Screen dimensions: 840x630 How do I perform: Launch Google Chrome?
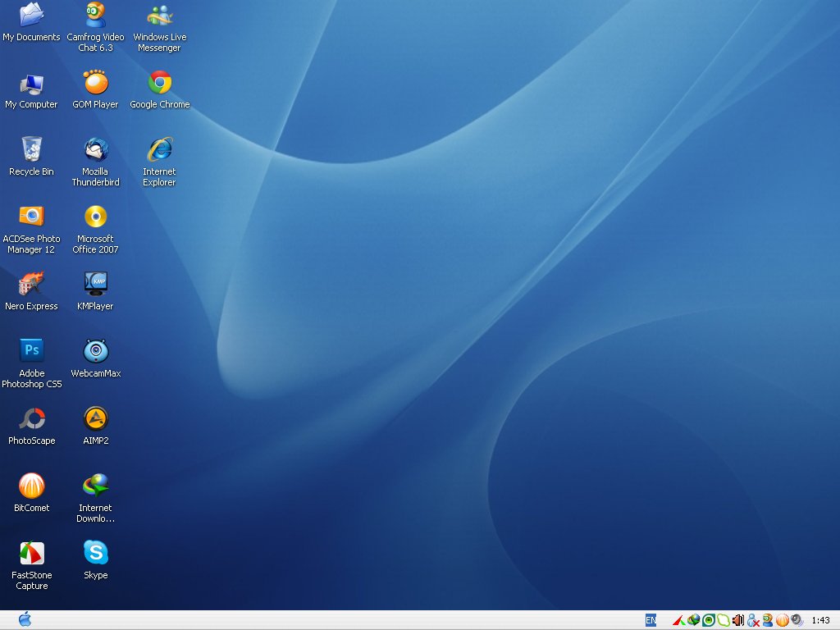pos(159,82)
